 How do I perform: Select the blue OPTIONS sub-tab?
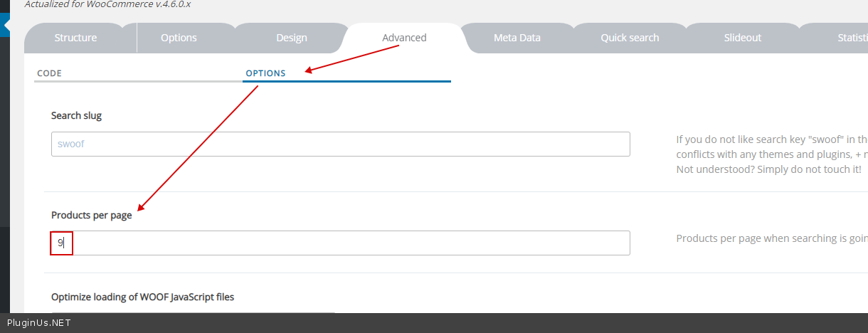[265, 73]
